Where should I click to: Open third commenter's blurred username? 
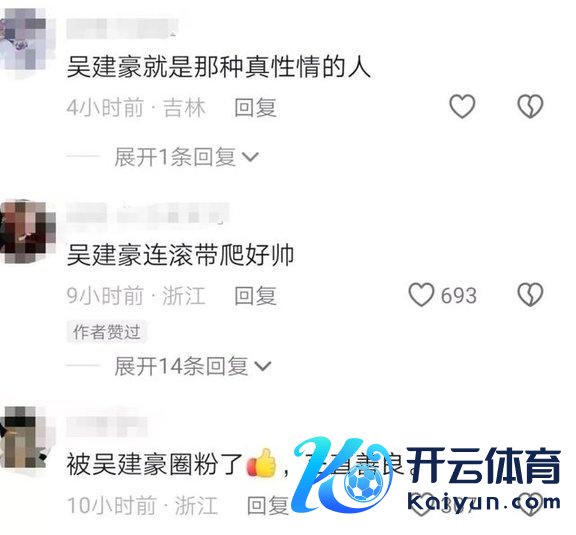(107, 426)
